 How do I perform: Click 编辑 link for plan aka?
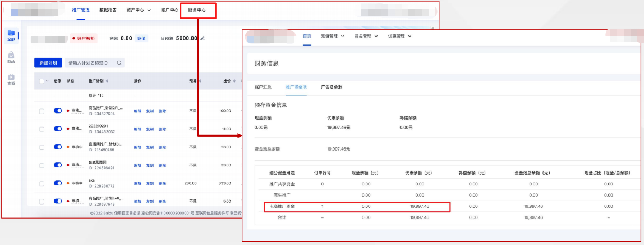(x=137, y=183)
